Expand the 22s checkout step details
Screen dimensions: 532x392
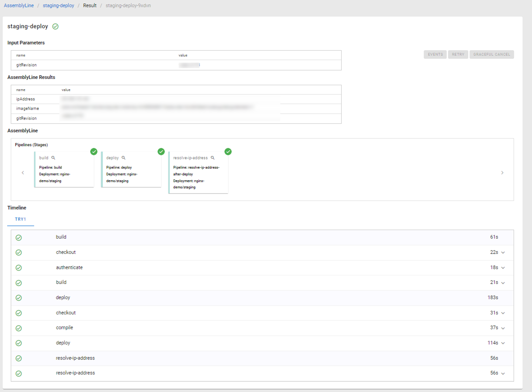[503, 252]
